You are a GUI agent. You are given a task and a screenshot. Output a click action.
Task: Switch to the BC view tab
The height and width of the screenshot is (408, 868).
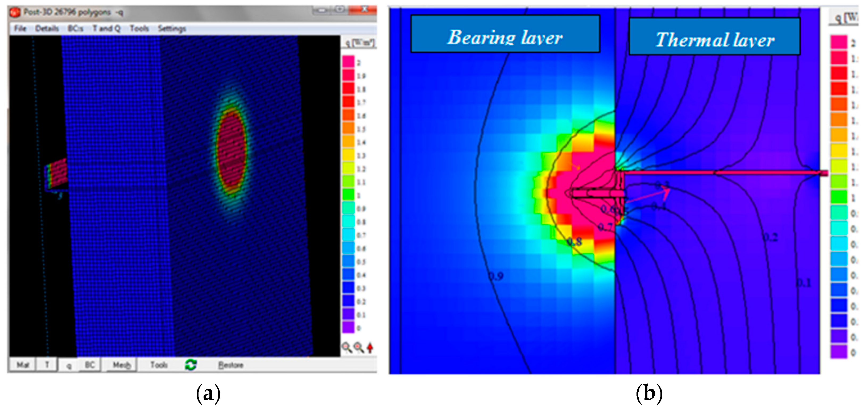coord(90,365)
